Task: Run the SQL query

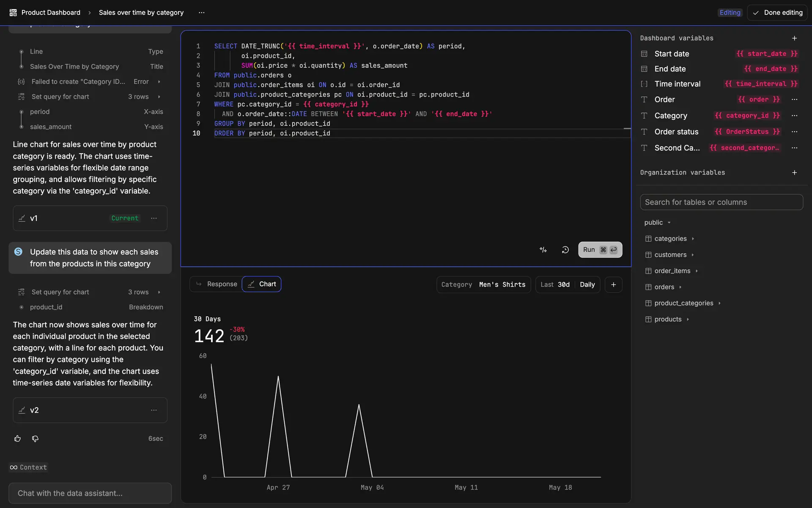Action: [600, 250]
